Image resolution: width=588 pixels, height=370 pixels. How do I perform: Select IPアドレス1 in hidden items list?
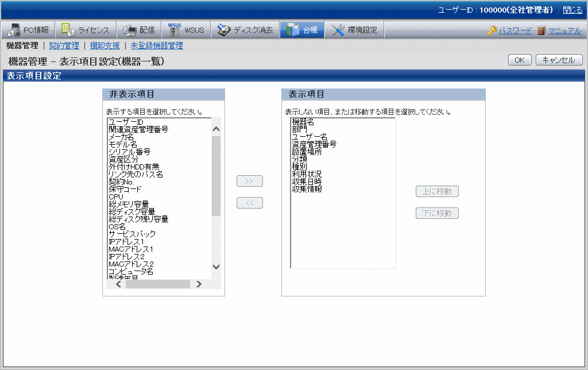pyautogui.click(x=160, y=242)
